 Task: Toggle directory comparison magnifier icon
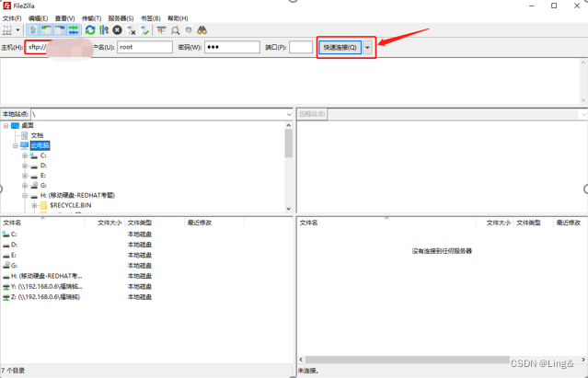pos(175,30)
